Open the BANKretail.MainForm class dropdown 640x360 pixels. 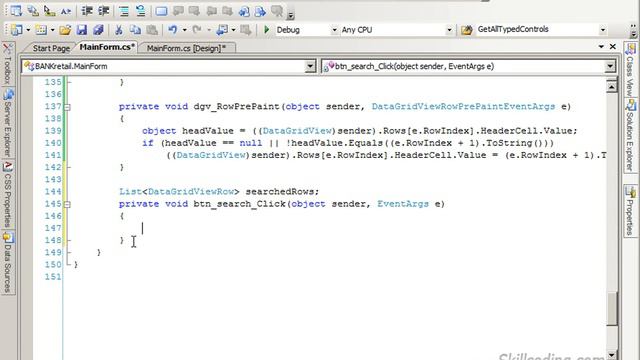point(310,66)
